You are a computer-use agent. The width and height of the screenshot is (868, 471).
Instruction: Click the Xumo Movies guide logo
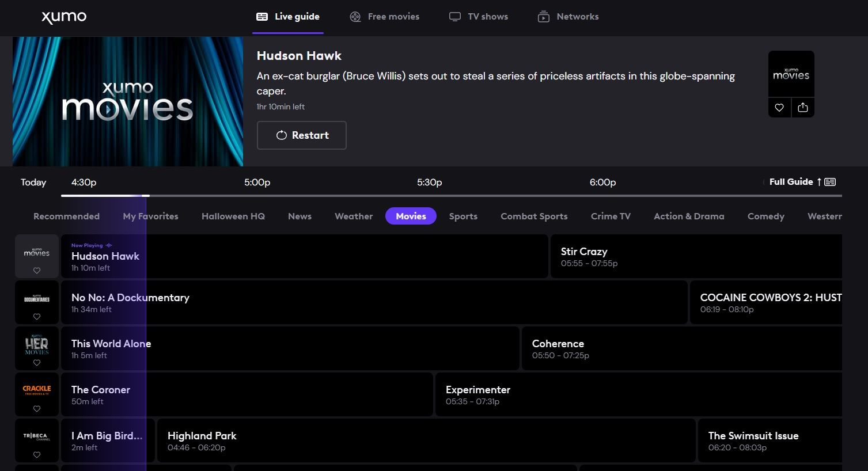pos(37,252)
